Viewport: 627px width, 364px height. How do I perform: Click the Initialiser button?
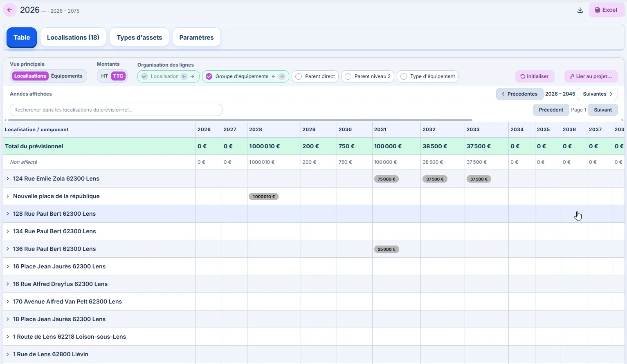click(x=535, y=76)
